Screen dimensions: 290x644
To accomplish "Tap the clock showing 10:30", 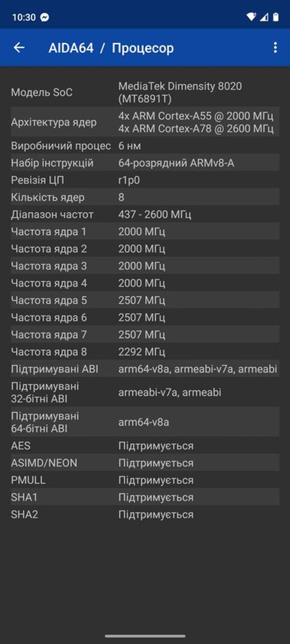I will [24, 17].
